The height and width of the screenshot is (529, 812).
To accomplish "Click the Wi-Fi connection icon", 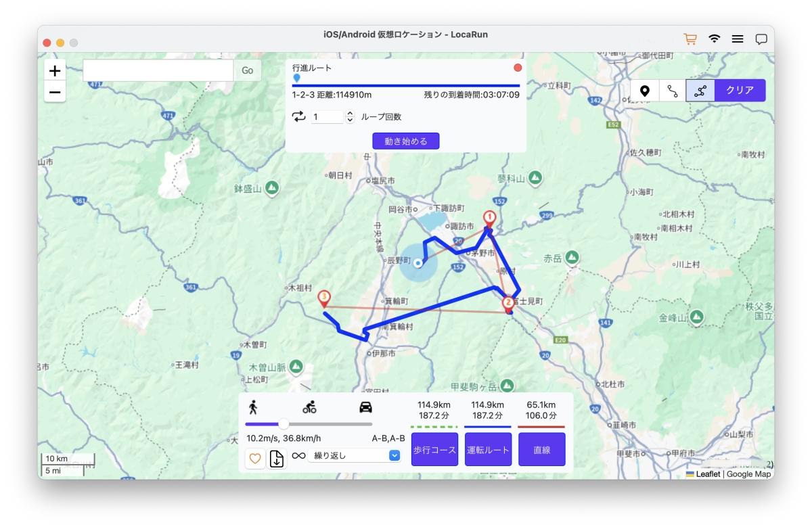I will (x=714, y=39).
